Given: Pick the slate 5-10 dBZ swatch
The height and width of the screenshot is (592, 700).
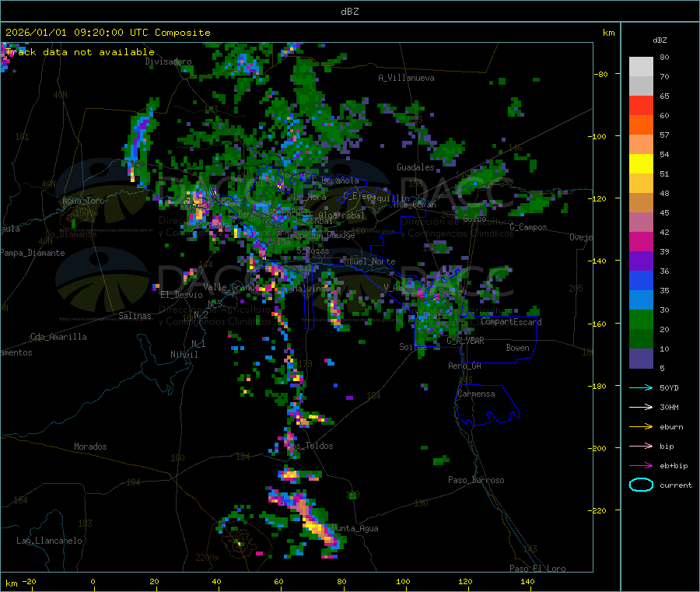Looking at the screenshot, I should point(641,359).
